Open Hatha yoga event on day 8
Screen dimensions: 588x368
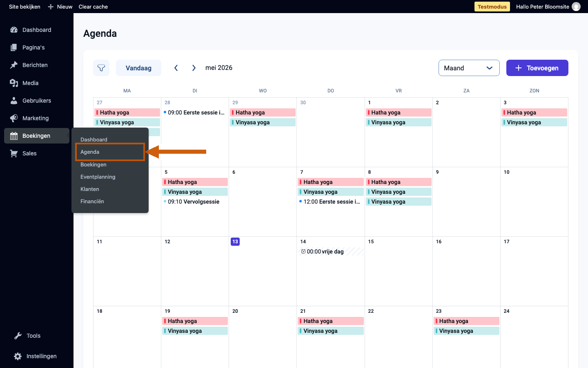[399, 182]
